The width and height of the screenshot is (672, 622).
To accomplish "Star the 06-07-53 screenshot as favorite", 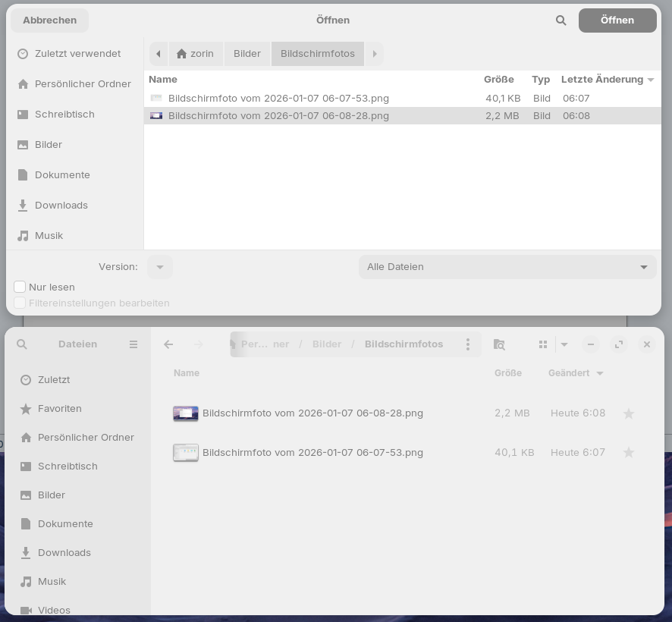I will (x=628, y=453).
